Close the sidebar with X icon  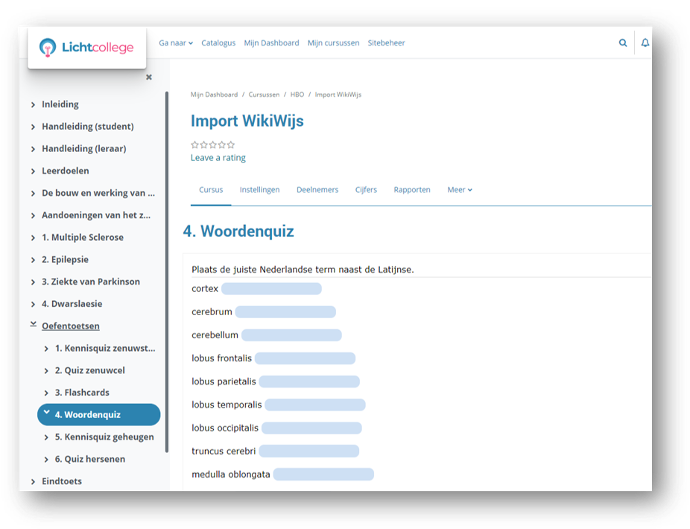tap(149, 77)
